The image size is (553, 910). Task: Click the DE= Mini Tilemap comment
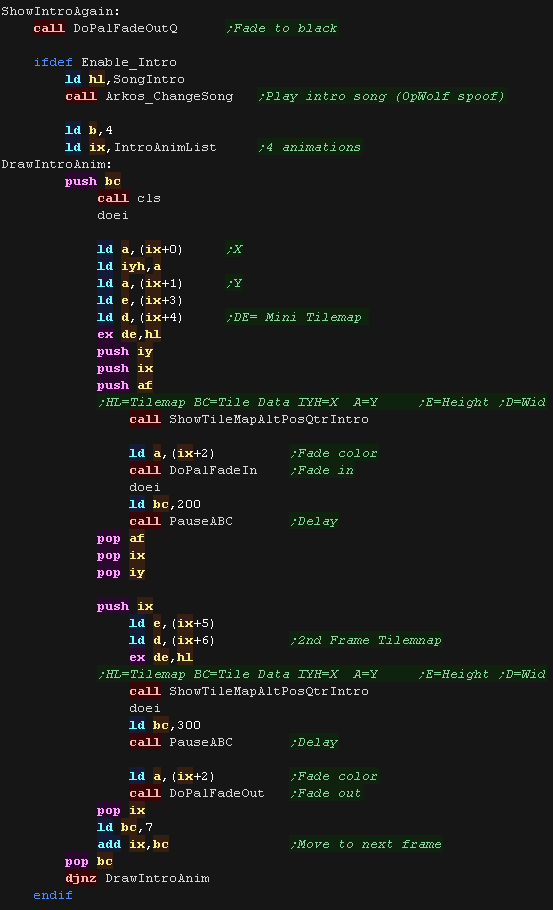(294, 317)
